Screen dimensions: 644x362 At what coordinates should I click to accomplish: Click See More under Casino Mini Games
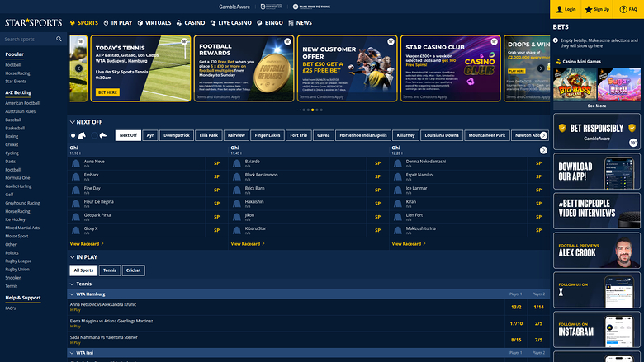click(x=597, y=106)
